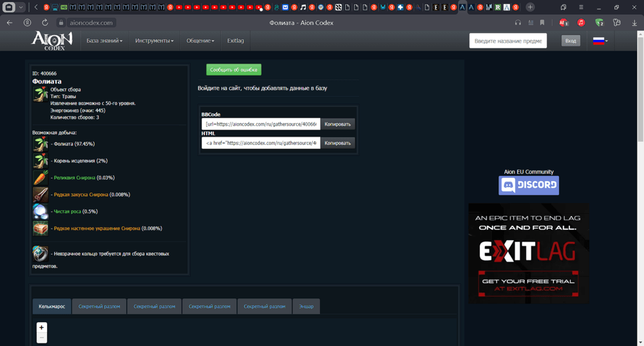
Task: Expand the Инструменты dropdown menu
Action: click(x=154, y=41)
